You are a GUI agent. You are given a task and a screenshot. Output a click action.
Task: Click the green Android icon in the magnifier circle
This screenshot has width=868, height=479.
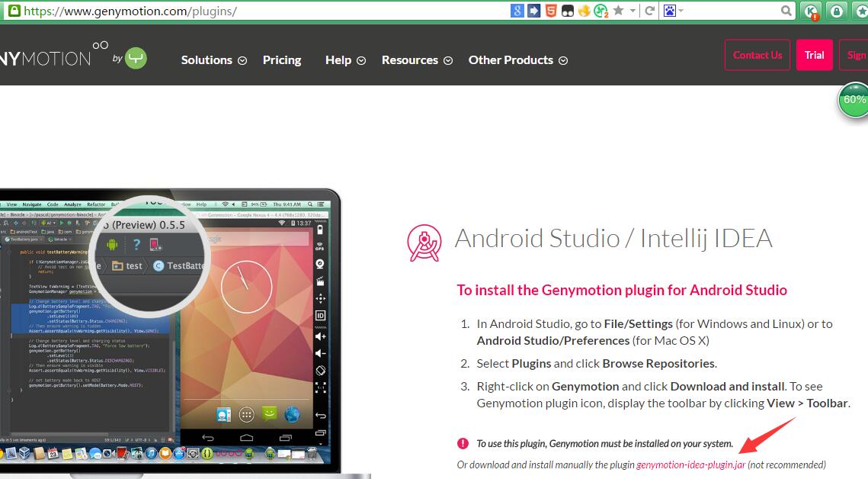(x=112, y=244)
